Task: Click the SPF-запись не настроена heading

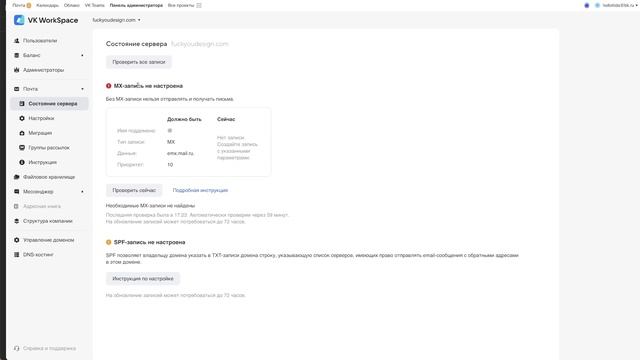Action: 149,242
